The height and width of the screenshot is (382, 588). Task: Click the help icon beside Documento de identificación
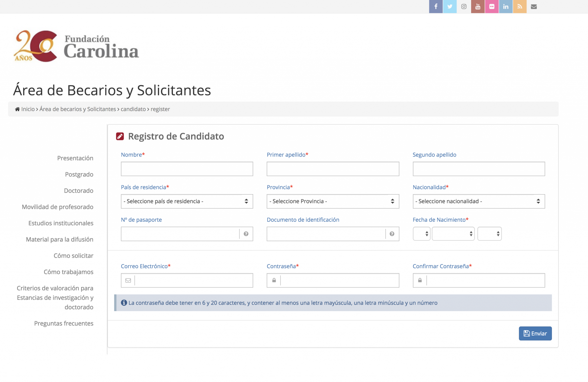pos(392,234)
